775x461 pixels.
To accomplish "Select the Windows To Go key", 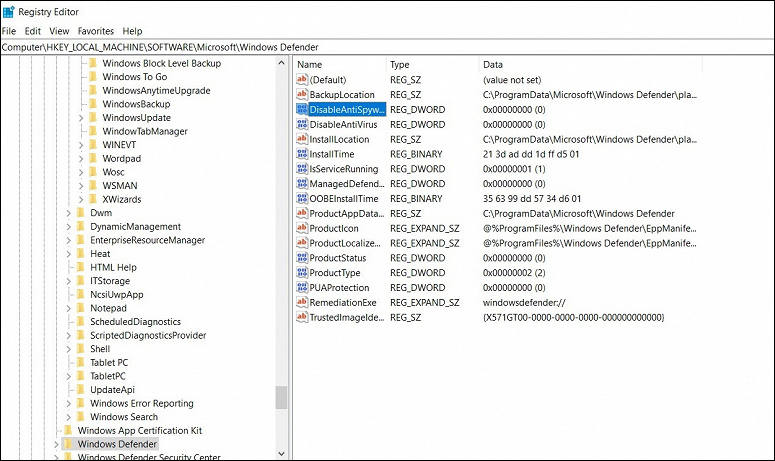I will (x=135, y=77).
